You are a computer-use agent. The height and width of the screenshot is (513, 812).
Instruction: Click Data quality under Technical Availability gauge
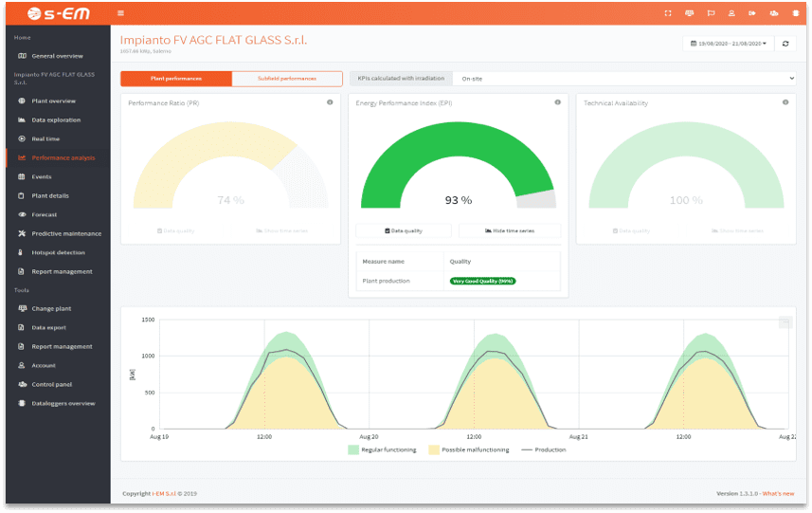631,230
